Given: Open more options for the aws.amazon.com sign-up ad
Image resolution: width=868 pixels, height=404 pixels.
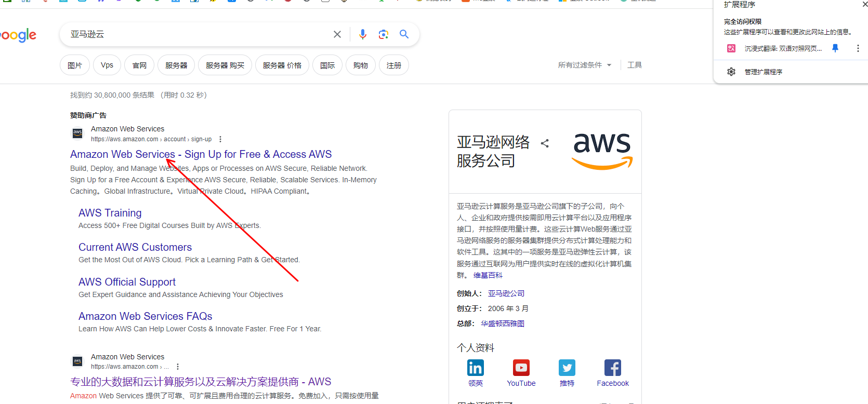Looking at the screenshot, I should click(x=220, y=139).
